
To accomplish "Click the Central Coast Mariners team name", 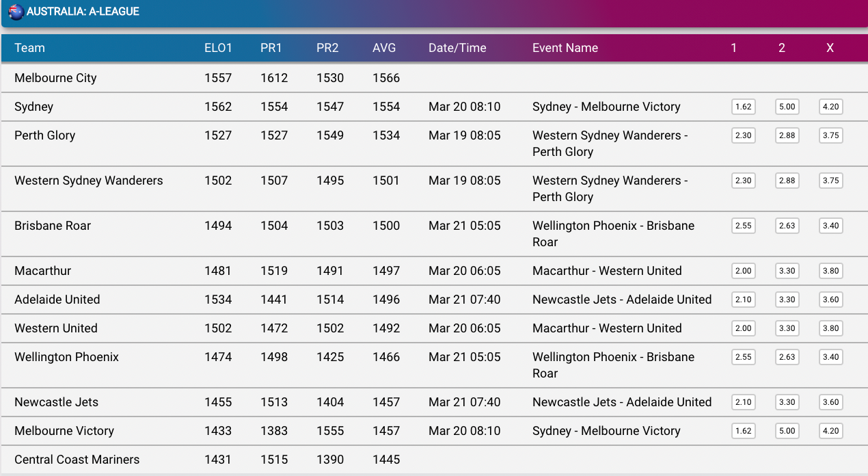I will 77,460.
